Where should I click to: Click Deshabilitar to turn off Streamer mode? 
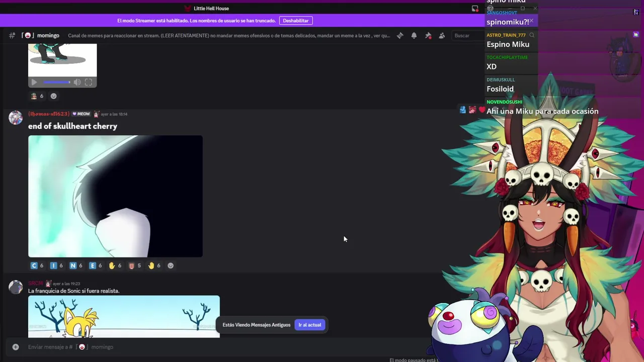[x=296, y=21]
